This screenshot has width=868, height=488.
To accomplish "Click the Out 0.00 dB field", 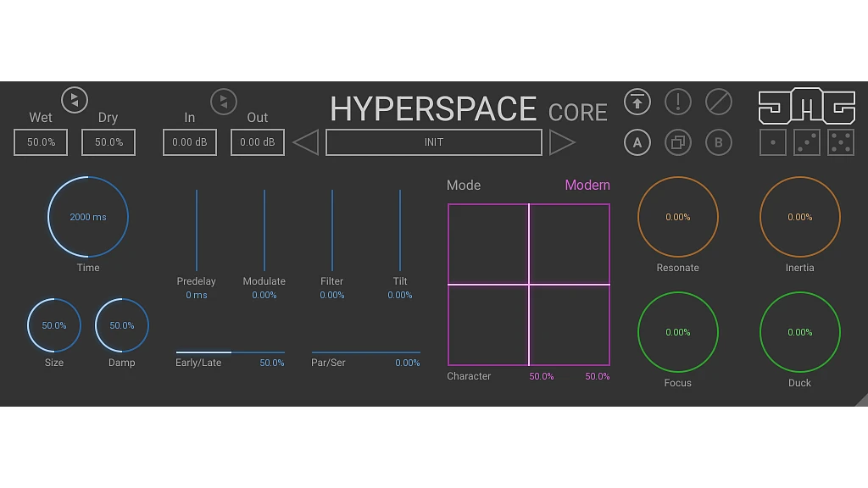I will [x=258, y=142].
